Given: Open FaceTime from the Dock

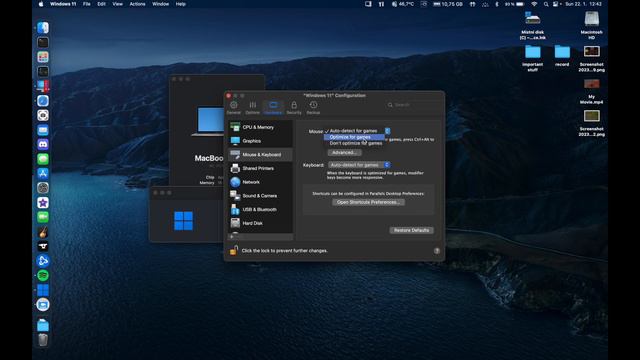Looking at the screenshot, I should coord(43,217).
